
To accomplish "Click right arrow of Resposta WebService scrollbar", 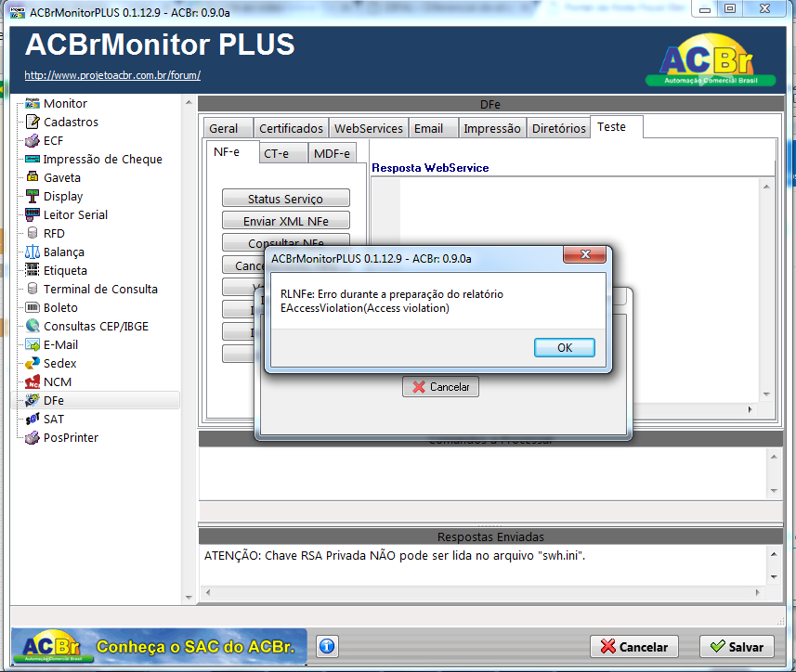I will click(750, 409).
